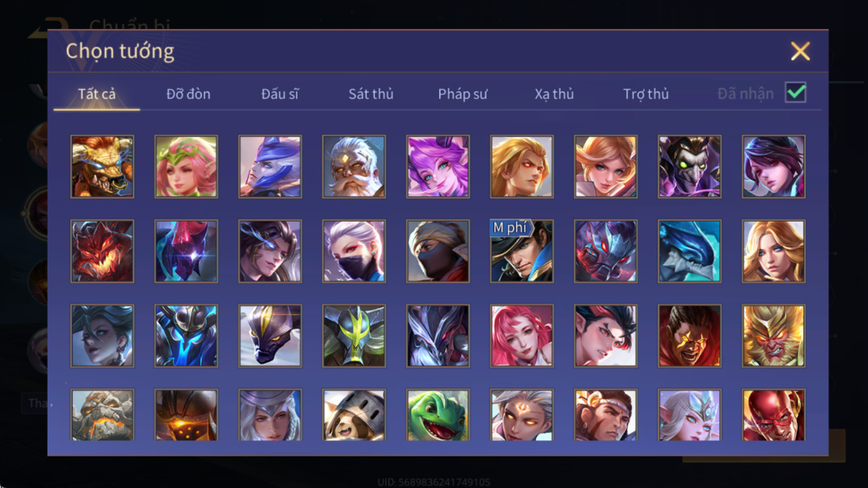Select the masked ninja with headwrap

(x=438, y=251)
